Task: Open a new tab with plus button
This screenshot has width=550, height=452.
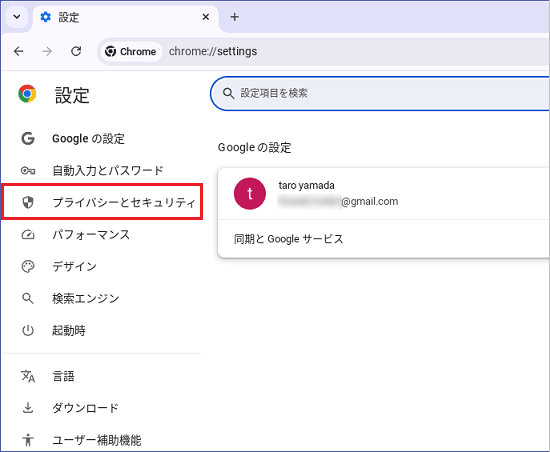Action: 235,17
